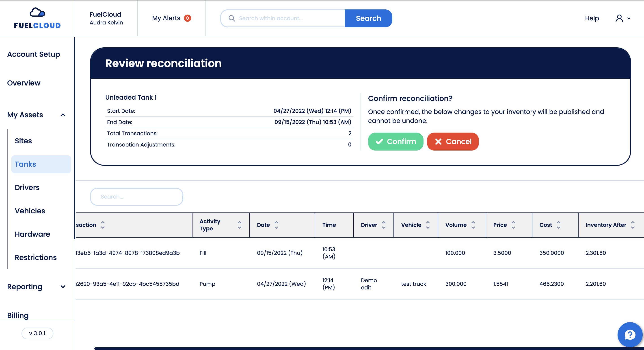This screenshot has height=350, width=644.
Task: Click the My Alerts count badge
Action: pos(187,18)
